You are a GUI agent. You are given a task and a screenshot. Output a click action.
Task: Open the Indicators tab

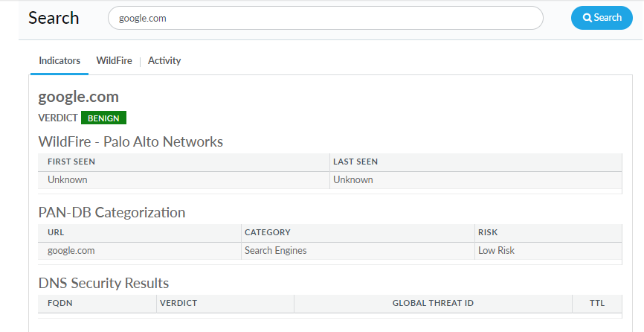(59, 61)
